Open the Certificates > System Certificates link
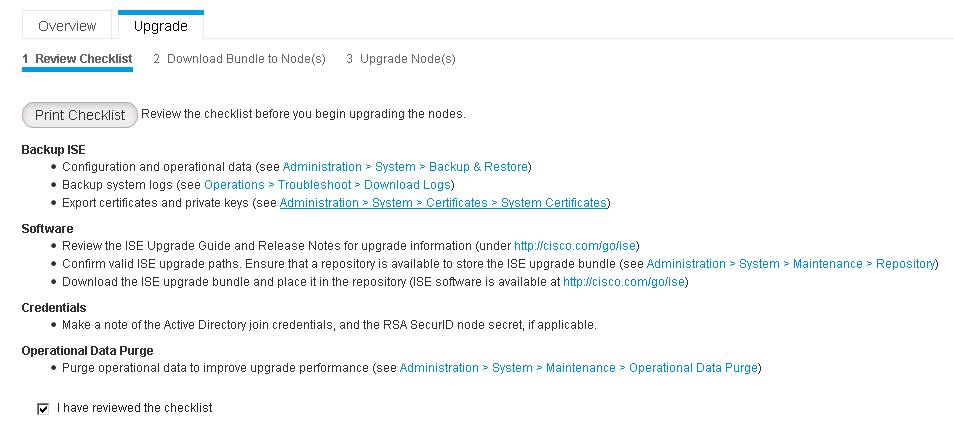Viewport: 954px width, 435px height. click(443, 203)
